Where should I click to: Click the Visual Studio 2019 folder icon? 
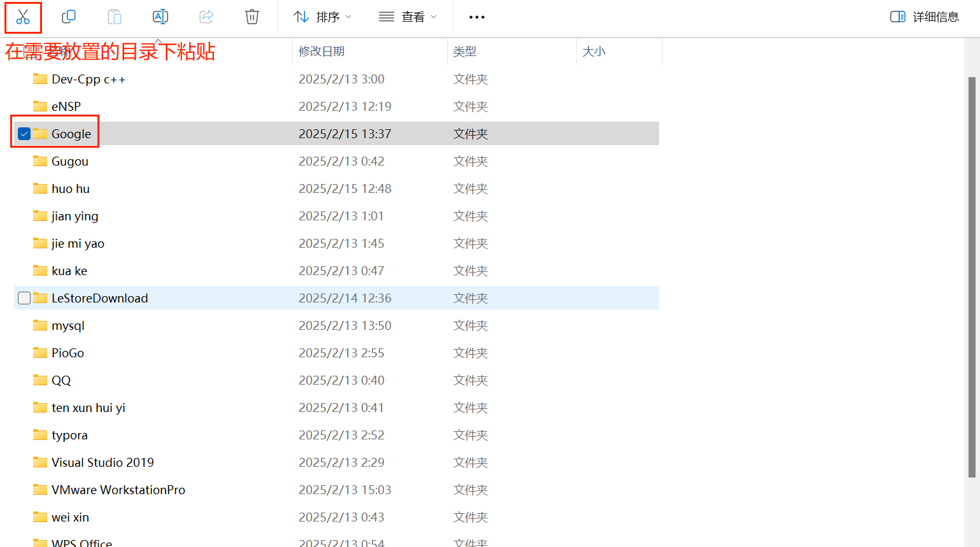[x=40, y=462]
